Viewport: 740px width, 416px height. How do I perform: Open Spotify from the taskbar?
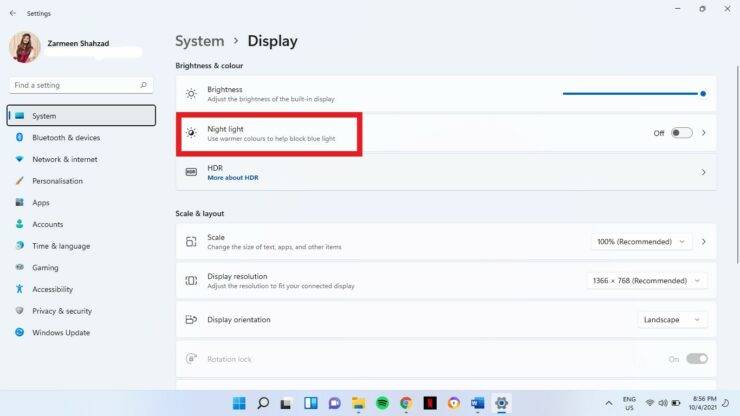(x=382, y=403)
